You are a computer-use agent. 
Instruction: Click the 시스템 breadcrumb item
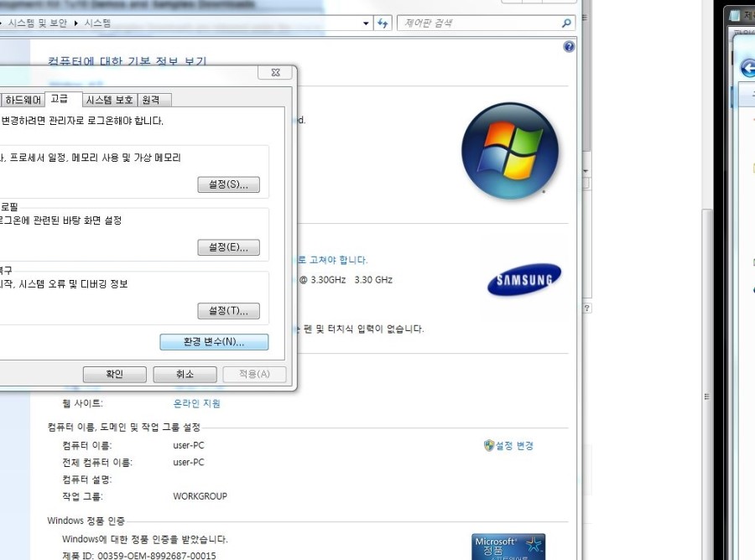pos(98,23)
